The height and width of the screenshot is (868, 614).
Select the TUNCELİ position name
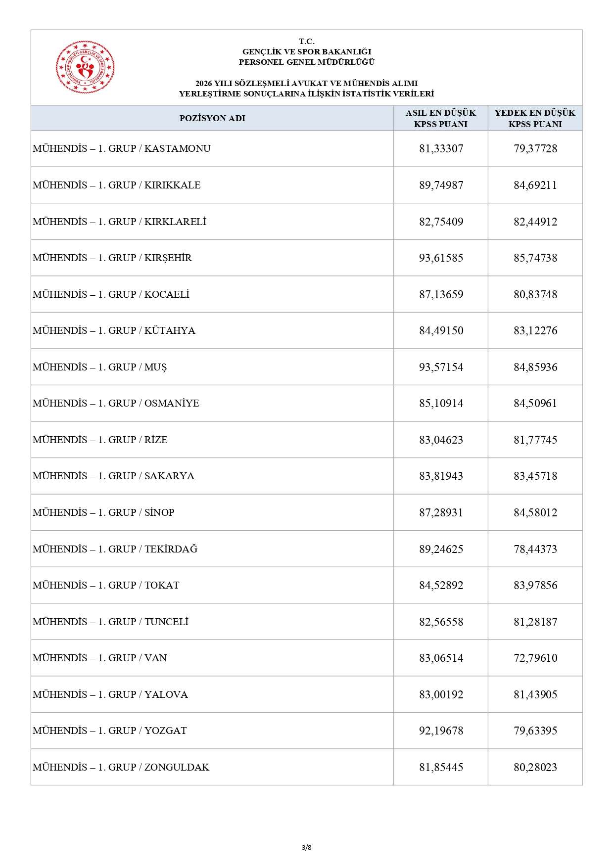point(111,622)
